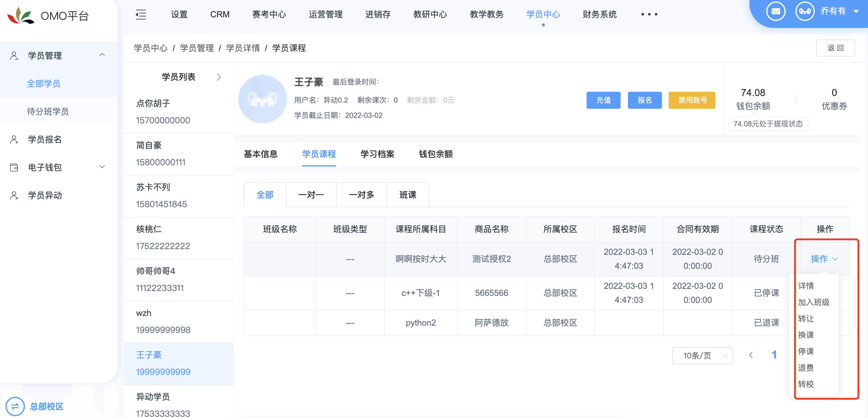Screen dimensions: 868x418
Task: Select 换课 from the operation menu
Action: click(806, 335)
